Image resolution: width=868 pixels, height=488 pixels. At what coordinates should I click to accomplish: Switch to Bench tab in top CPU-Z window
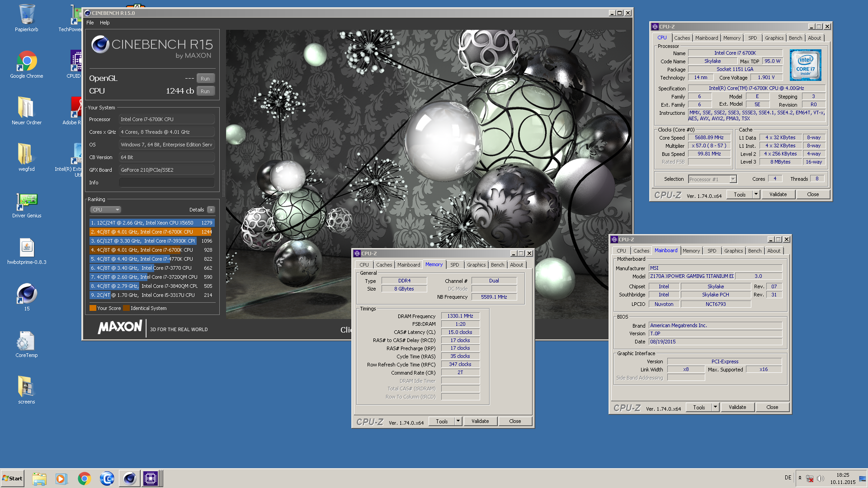795,38
